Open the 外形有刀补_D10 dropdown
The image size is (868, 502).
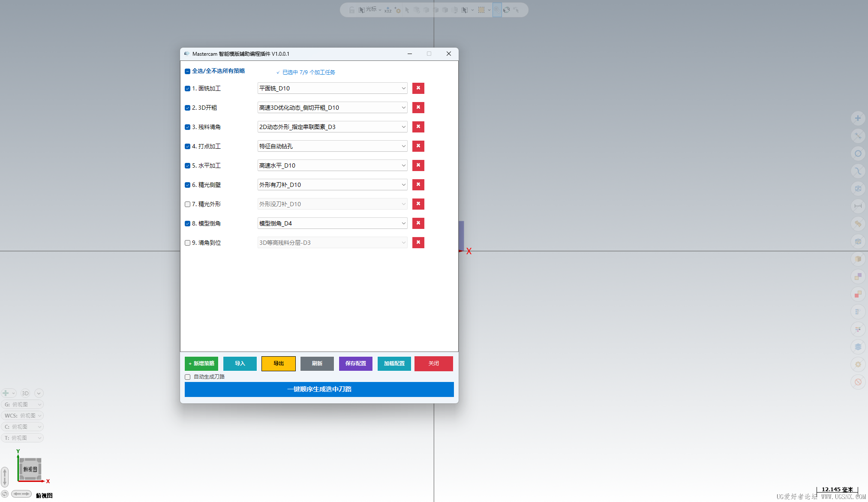pos(332,185)
